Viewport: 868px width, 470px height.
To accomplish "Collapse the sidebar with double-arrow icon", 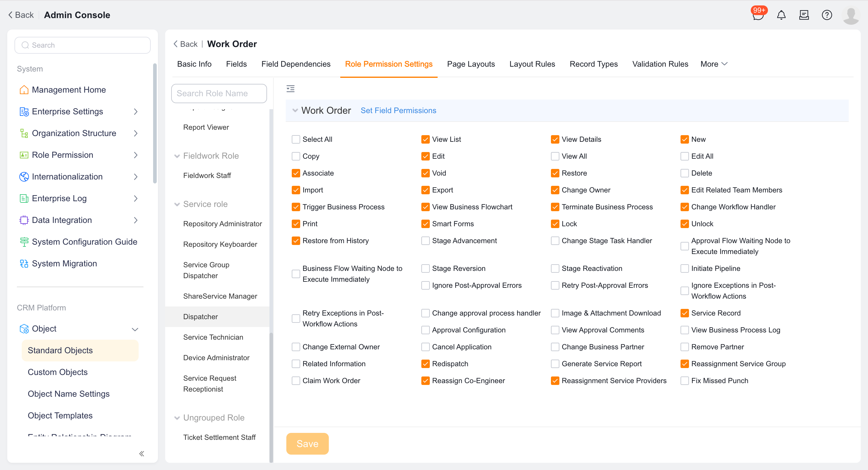I will tap(142, 454).
